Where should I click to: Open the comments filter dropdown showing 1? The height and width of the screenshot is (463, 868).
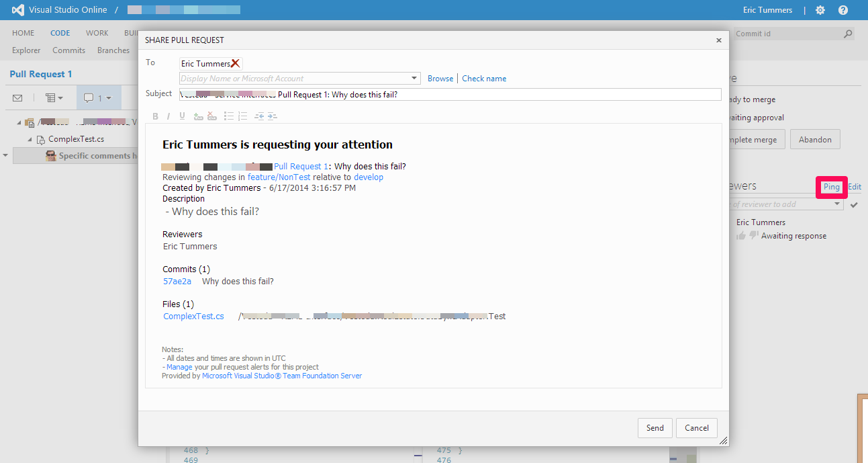[98, 98]
